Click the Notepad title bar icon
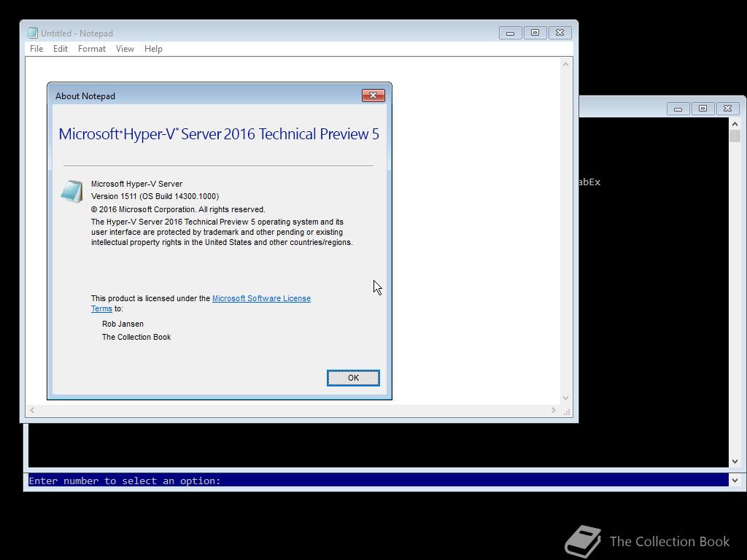The width and height of the screenshot is (747, 560). [32, 33]
